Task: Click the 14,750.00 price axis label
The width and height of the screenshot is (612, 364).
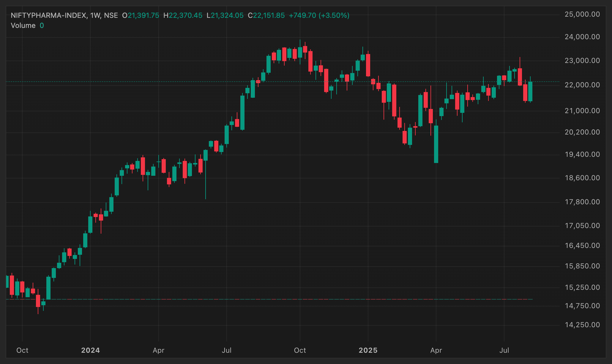Action: pos(582,306)
